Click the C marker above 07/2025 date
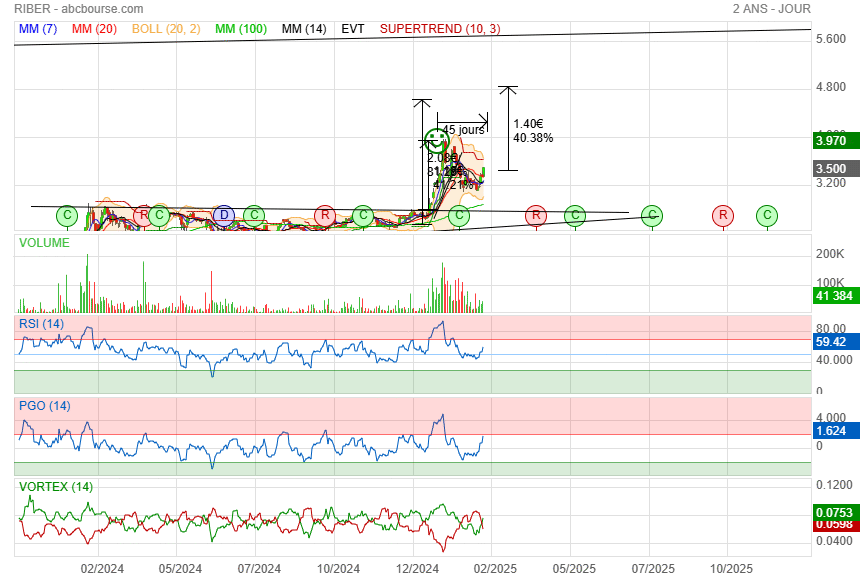This screenshot has height=579, width=860. pos(652,215)
